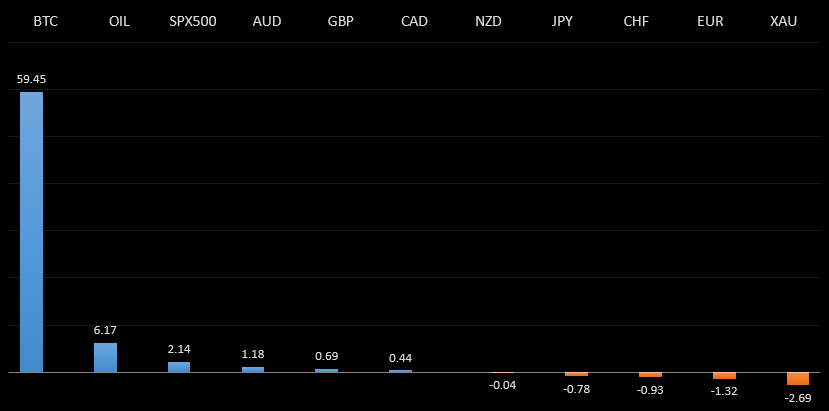The width and height of the screenshot is (829, 411).
Task: Click the NZD header label
Action: click(x=488, y=21)
